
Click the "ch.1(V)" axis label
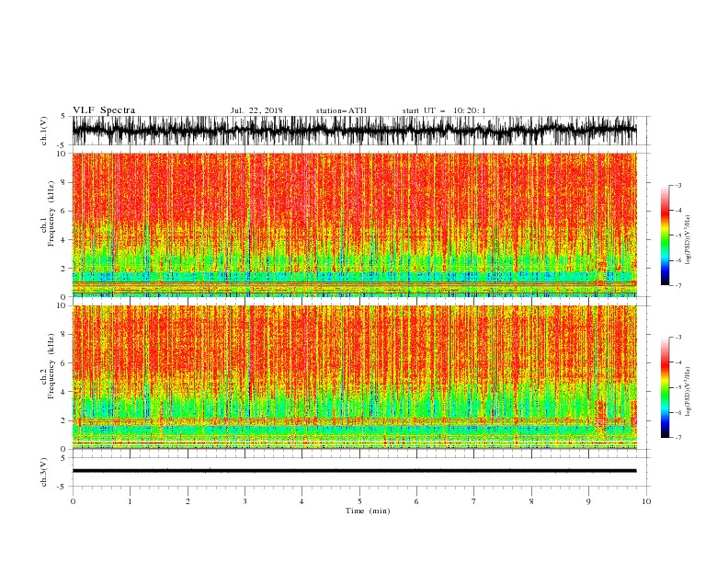44,131
